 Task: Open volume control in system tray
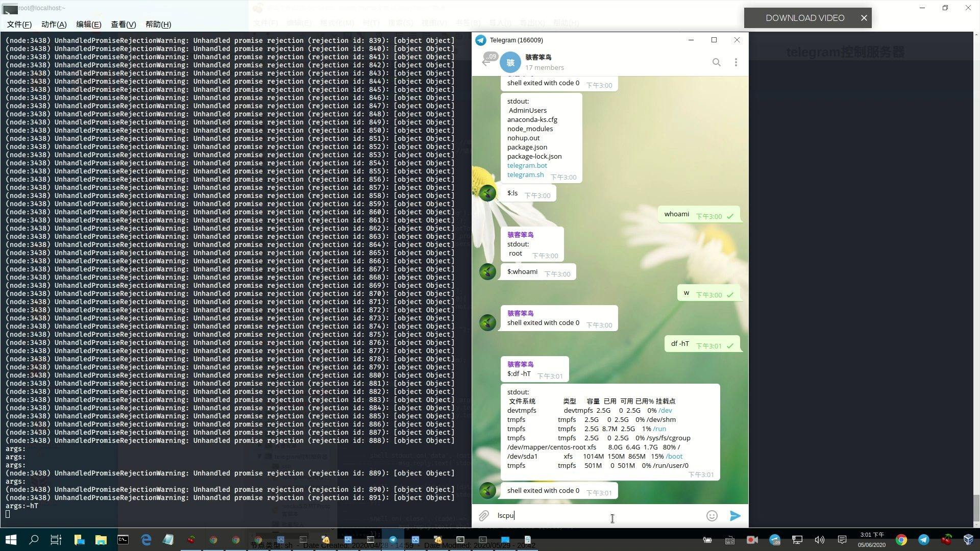pyautogui.click(x=819, y=540)
